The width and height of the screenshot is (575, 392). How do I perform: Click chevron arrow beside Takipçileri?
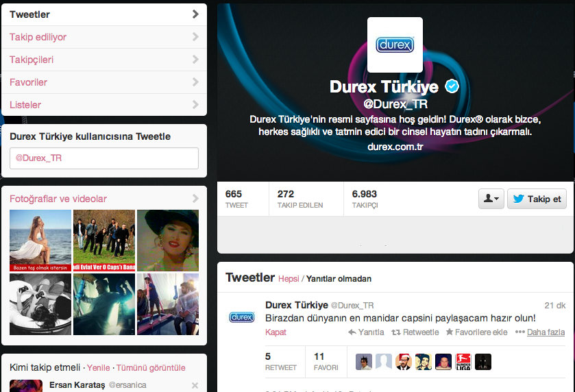(x=195, y=60)
